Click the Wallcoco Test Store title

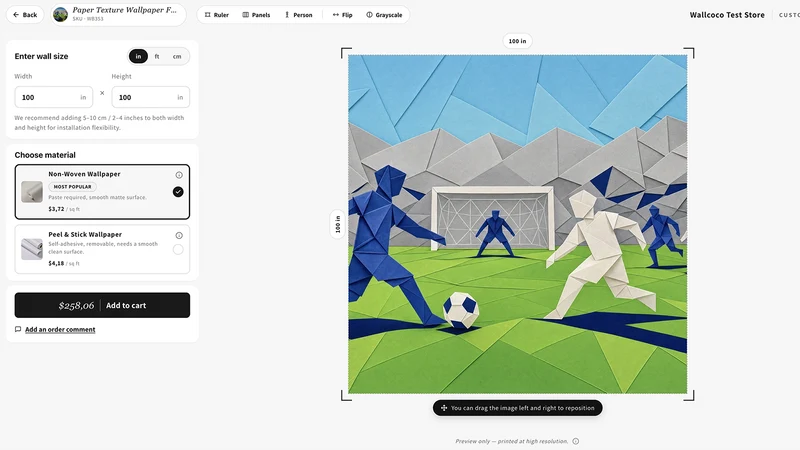coord(727,15)
